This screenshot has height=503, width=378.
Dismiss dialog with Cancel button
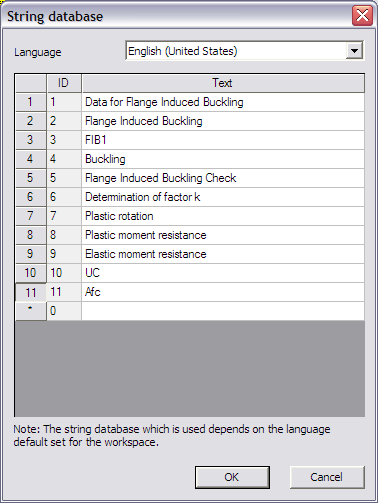point(327,477)
